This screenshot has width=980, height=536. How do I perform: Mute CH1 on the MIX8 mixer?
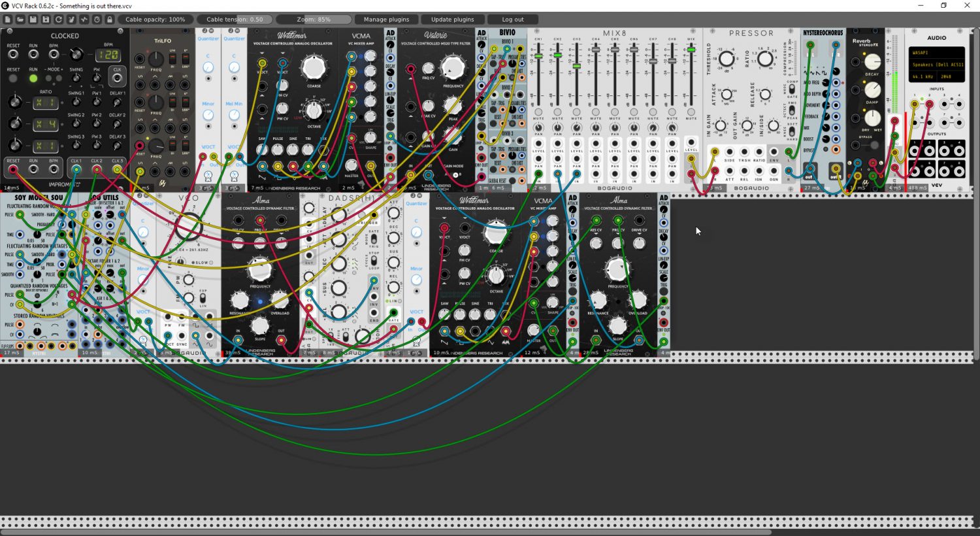pyautogui.click(x=538, y=112)
